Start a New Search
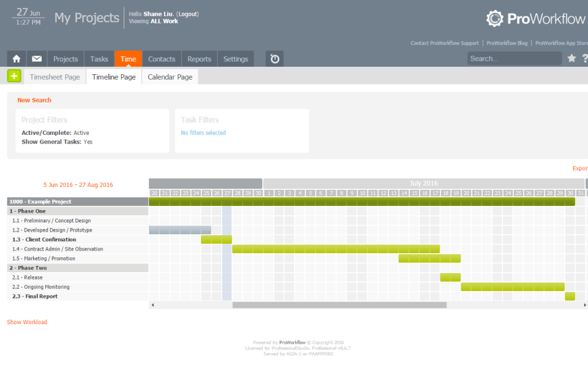 click(34, 99)
